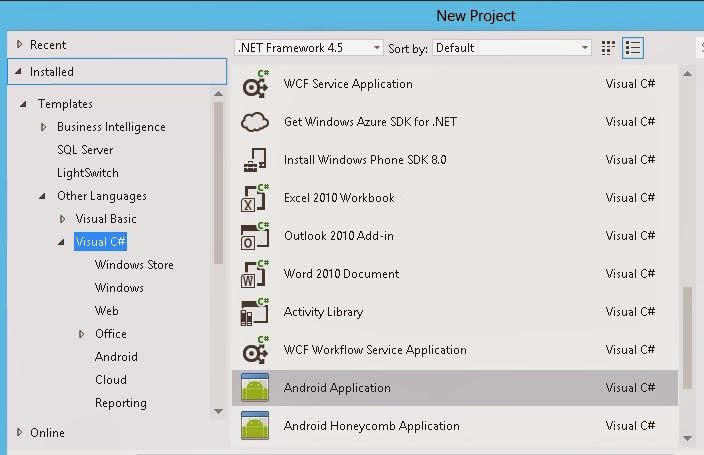Click the Android Application robot icon
This screenshot has width=704, height=455.
pos(255,387)
